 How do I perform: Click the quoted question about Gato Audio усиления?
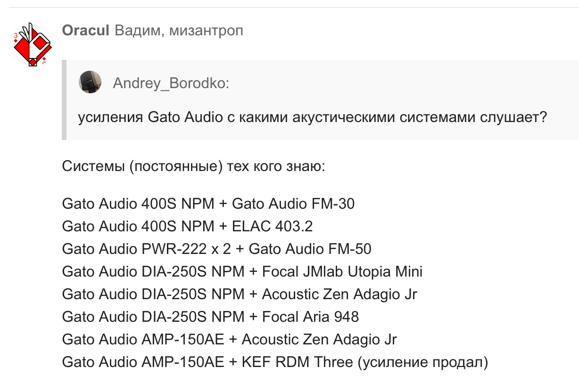click(312, 117)
